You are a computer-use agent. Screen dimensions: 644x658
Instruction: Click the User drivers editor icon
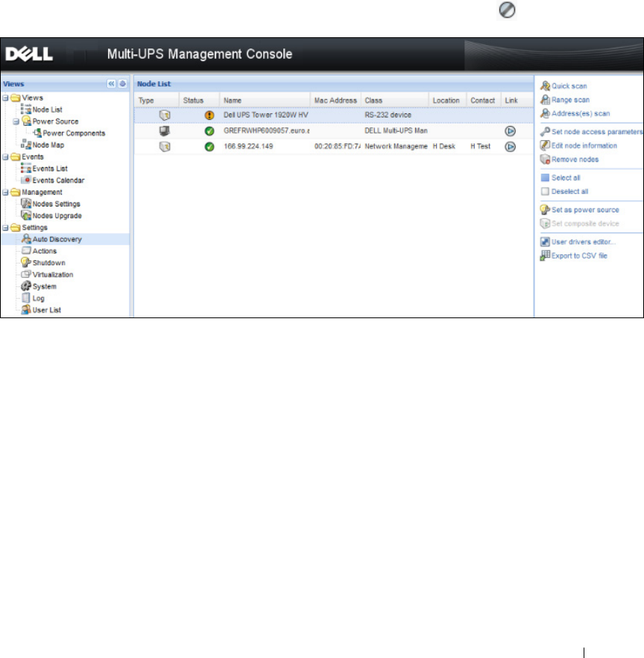click(545, 241)
